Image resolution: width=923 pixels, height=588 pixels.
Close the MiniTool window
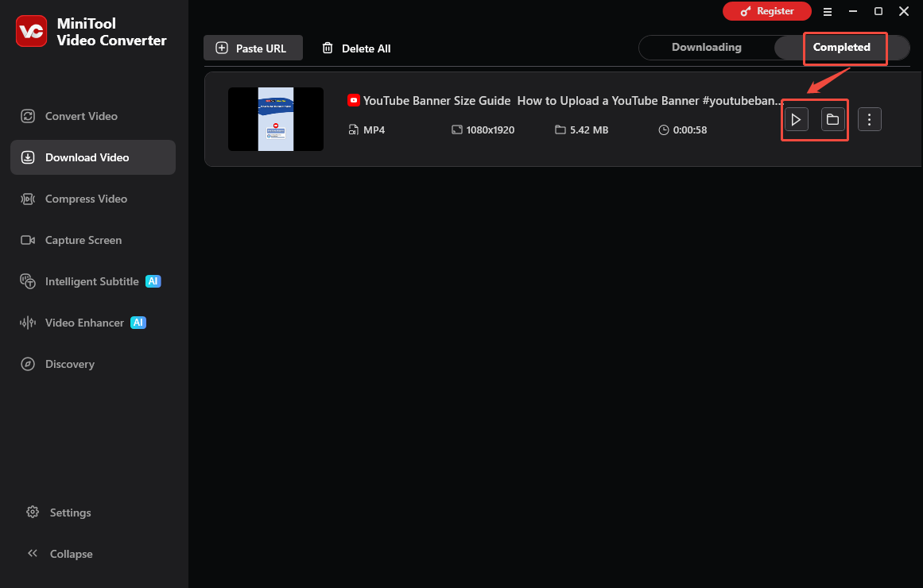(x=904, y=11)
